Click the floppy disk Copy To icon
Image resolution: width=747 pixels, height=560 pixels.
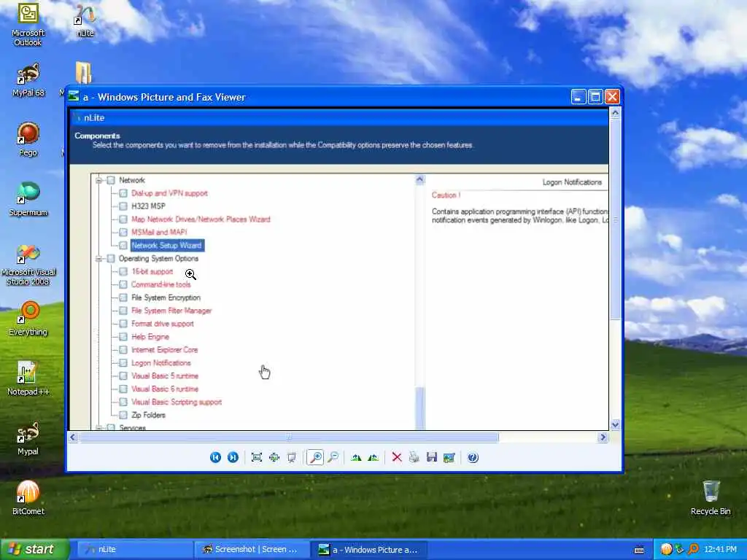coord(432,458)
